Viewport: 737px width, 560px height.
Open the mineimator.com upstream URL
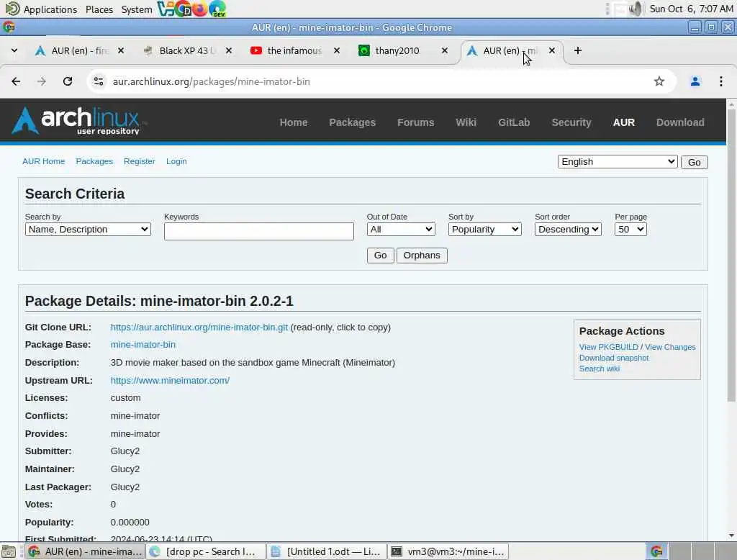(170, 380)
